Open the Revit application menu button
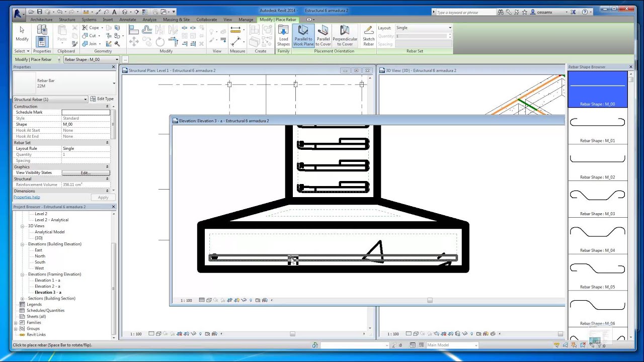644x362 pixels. click(18, 14)
